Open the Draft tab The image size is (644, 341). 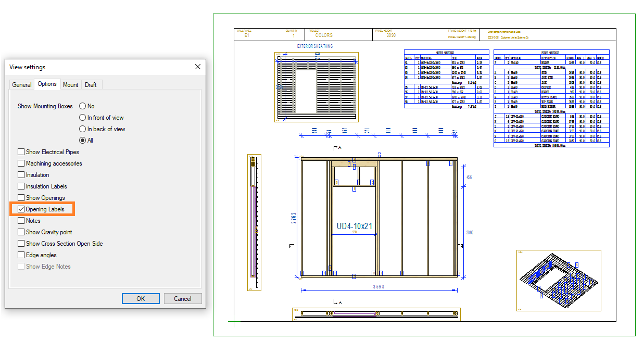[91, 85]
